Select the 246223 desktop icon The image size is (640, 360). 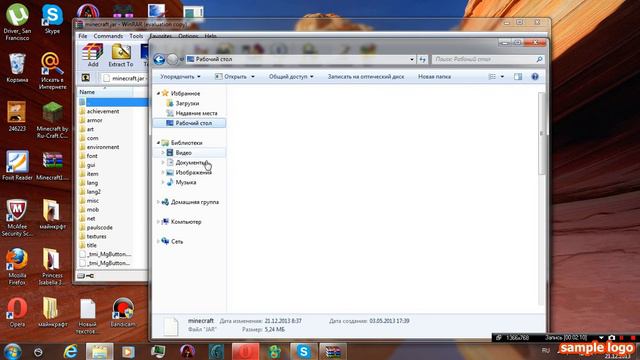pos(17,117)
